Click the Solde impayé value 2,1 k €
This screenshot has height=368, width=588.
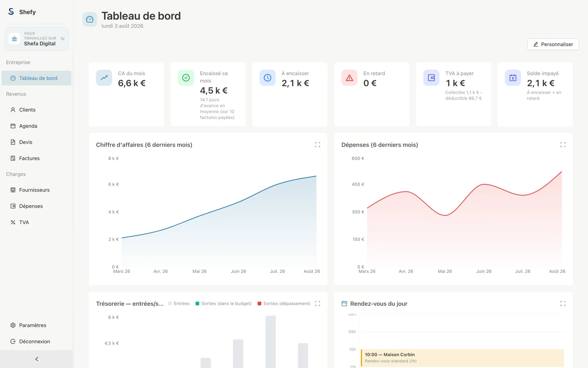pos(541,83)
